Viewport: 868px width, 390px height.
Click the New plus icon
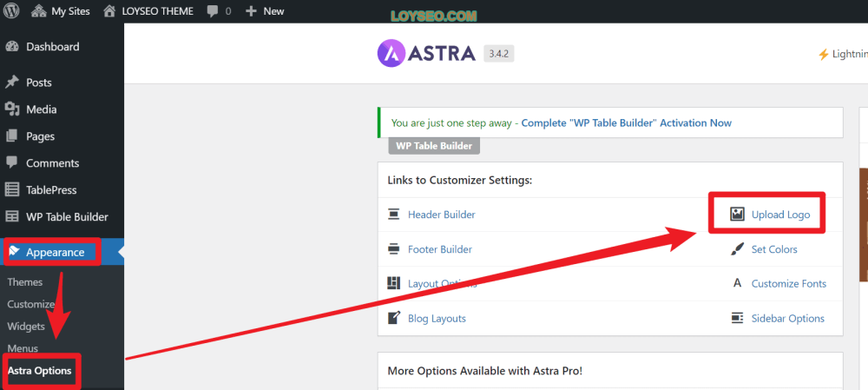coord(252,11)
